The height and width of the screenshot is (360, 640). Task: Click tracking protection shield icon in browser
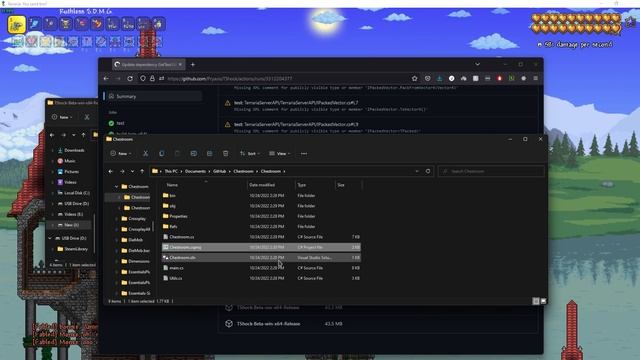(142, 78)
